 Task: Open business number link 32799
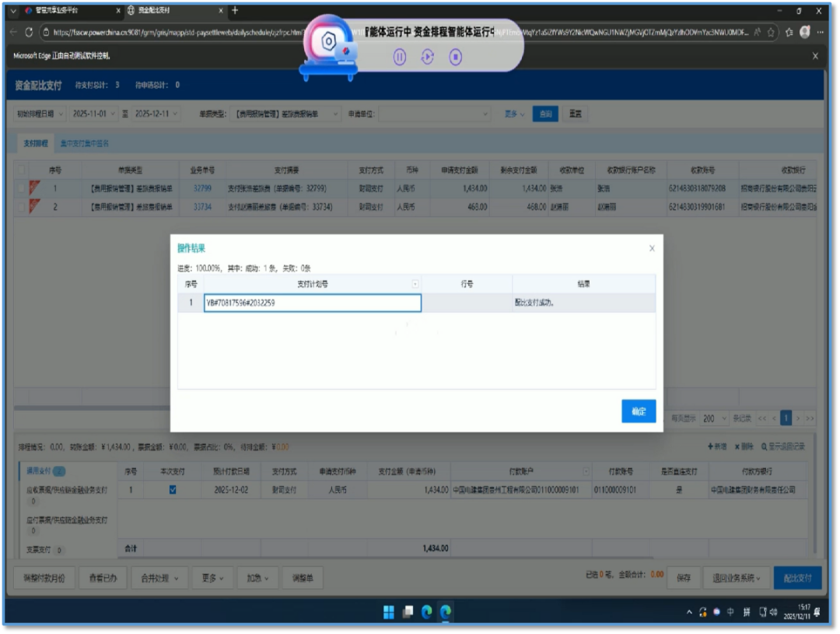click(x=202, y=188)
